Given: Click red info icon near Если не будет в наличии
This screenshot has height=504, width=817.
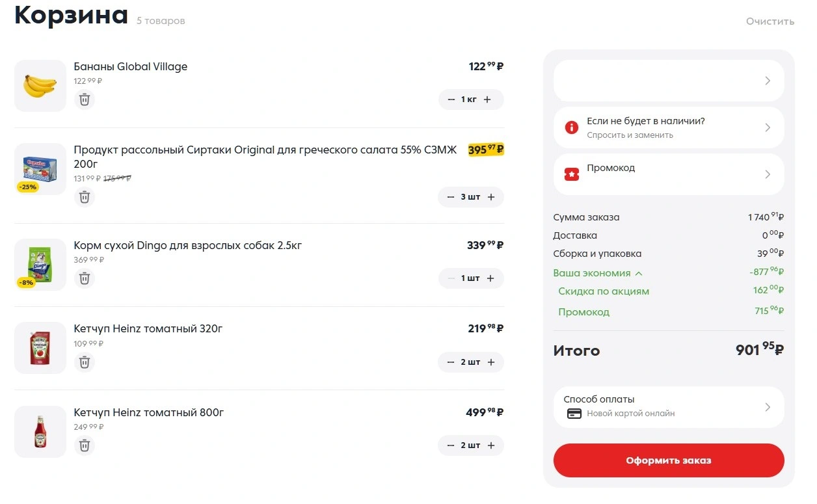Looking at the screenshot, I should tap(572, 127).
